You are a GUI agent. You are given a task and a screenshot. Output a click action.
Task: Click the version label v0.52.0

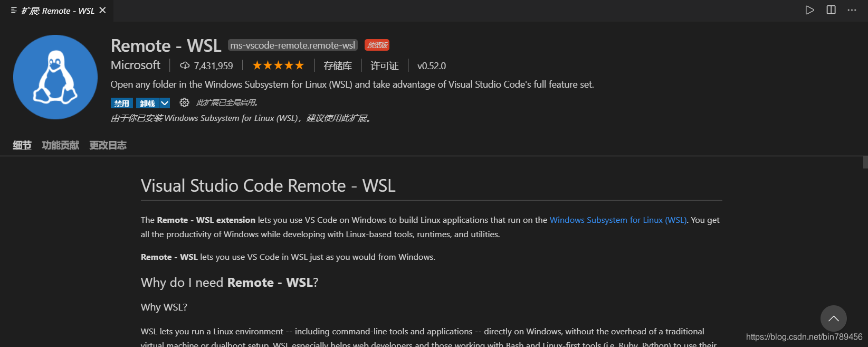[432, 66]
